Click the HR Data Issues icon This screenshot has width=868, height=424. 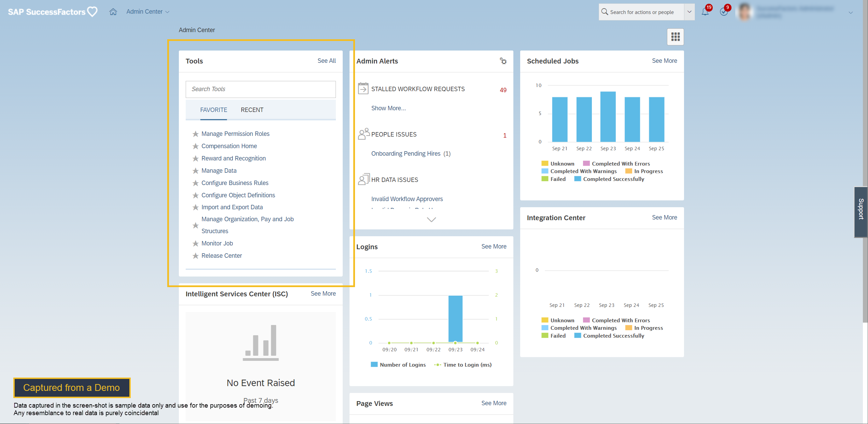[364, 179]
